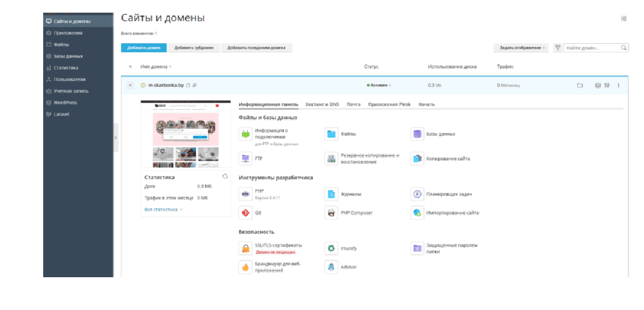Expand the Активен status dropdown
The image size is (644, 310).
click(379, 85)
